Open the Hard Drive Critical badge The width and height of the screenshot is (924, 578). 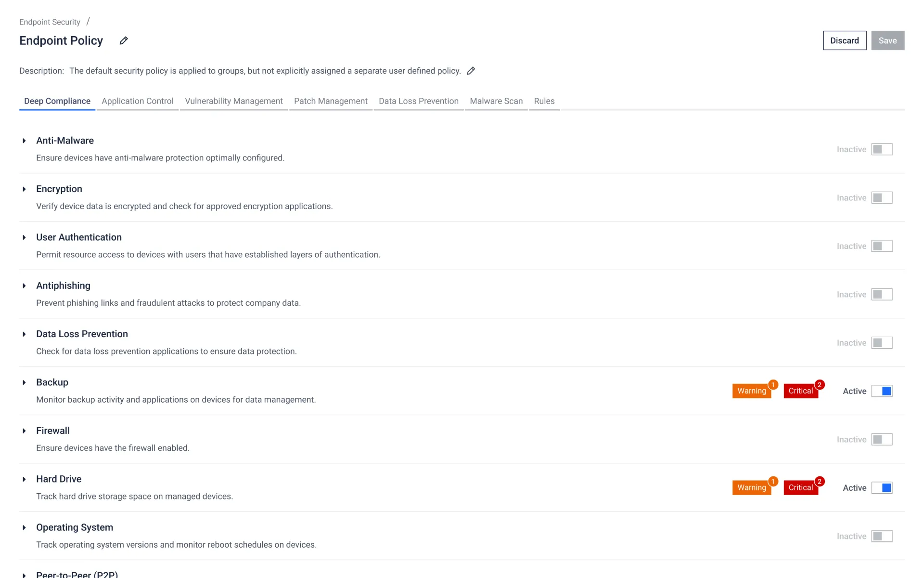pyautogui.click(x=801, y=487)
